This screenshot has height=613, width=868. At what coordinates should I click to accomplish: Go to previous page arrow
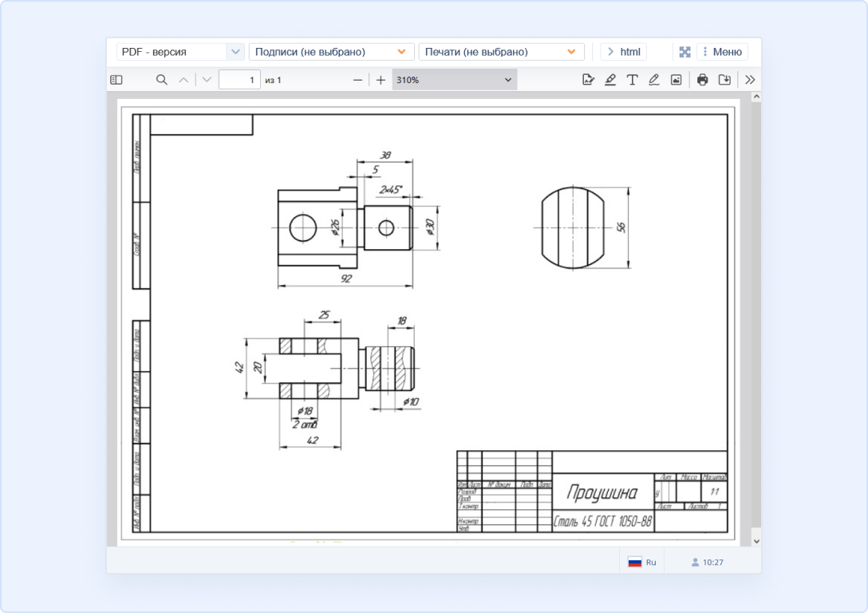[184, 80]
